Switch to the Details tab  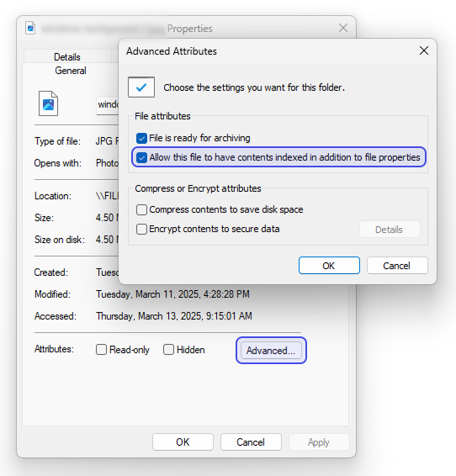coord(67,56)
